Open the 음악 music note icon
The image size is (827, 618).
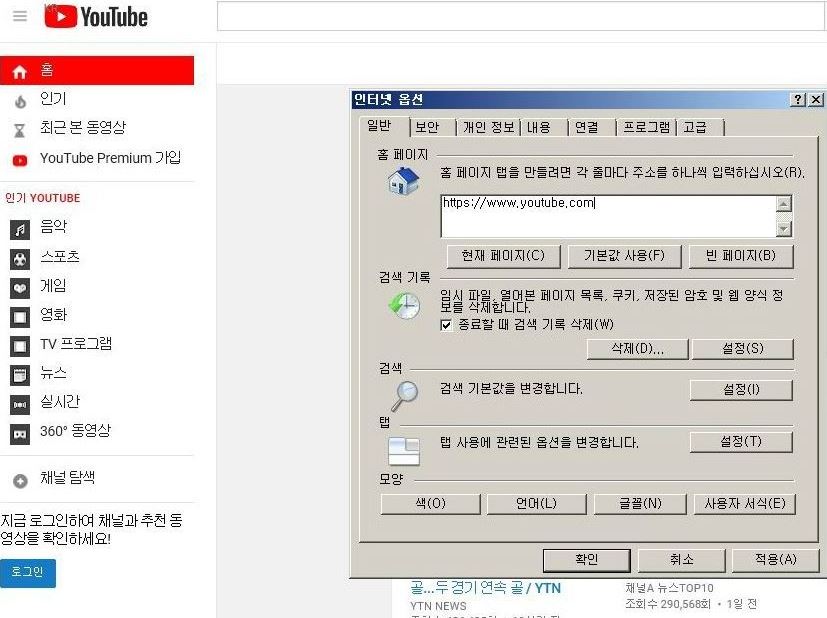(20, 230)
